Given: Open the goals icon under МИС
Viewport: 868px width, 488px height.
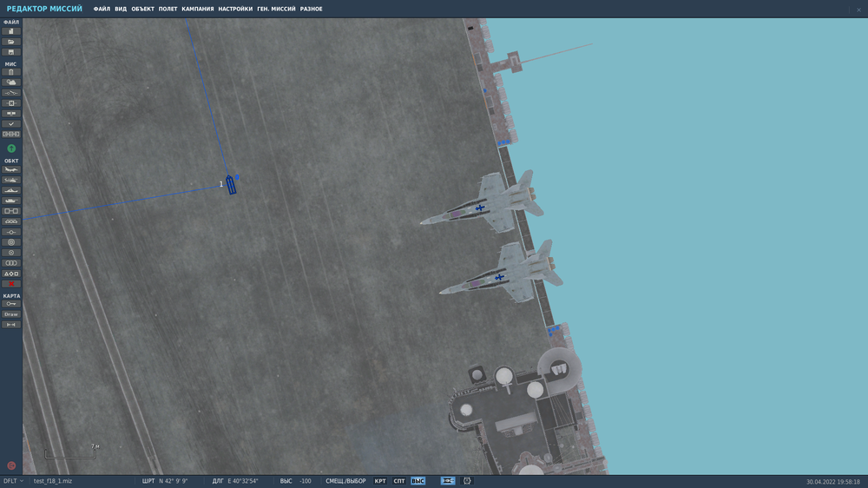Looking at the screenshot, I should tap(11, 103).
